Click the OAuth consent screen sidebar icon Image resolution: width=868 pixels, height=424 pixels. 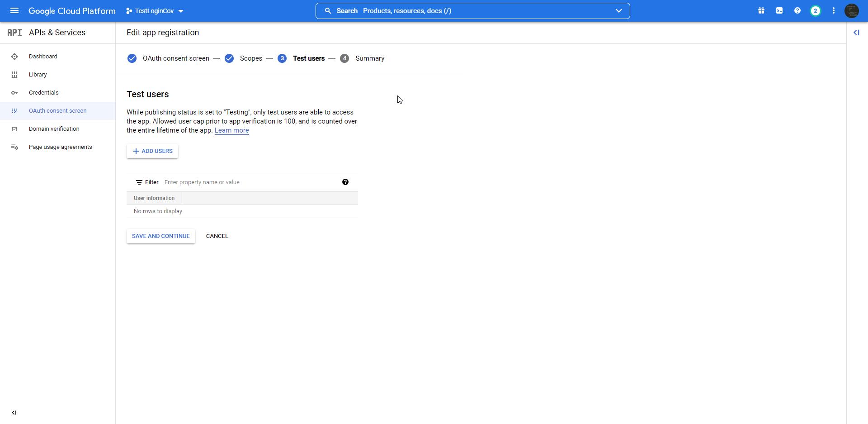[x=14, y=111]
